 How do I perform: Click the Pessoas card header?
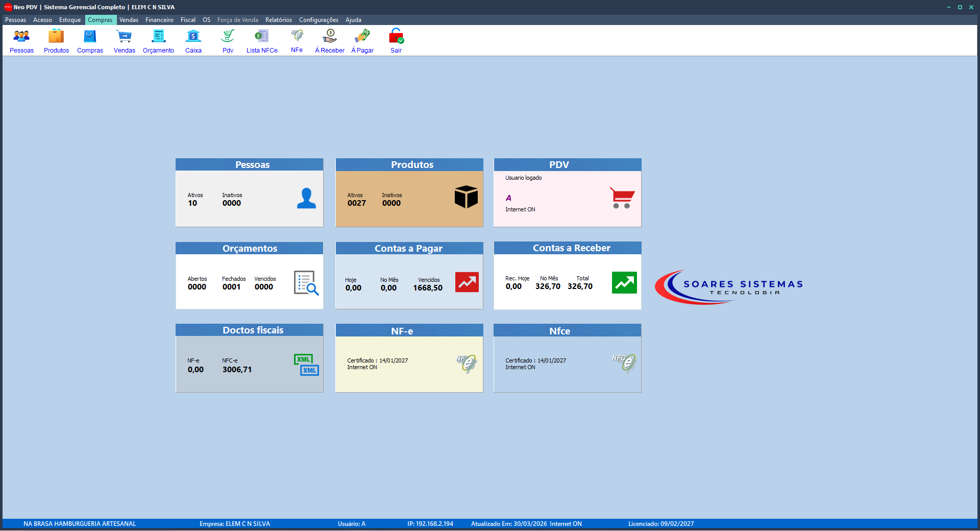[249, 164]
